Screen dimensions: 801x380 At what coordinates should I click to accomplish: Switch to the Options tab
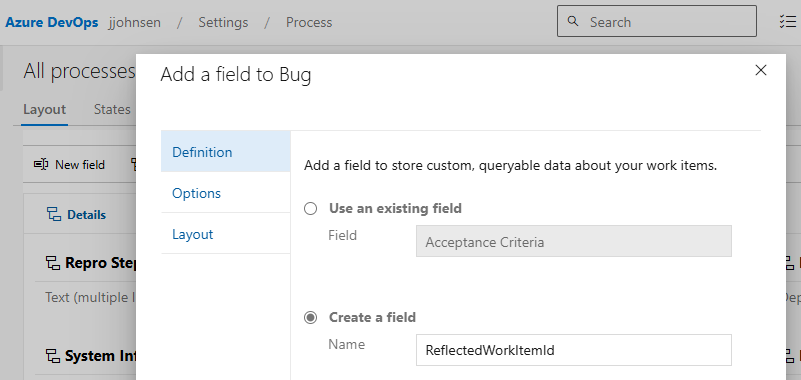225,193
